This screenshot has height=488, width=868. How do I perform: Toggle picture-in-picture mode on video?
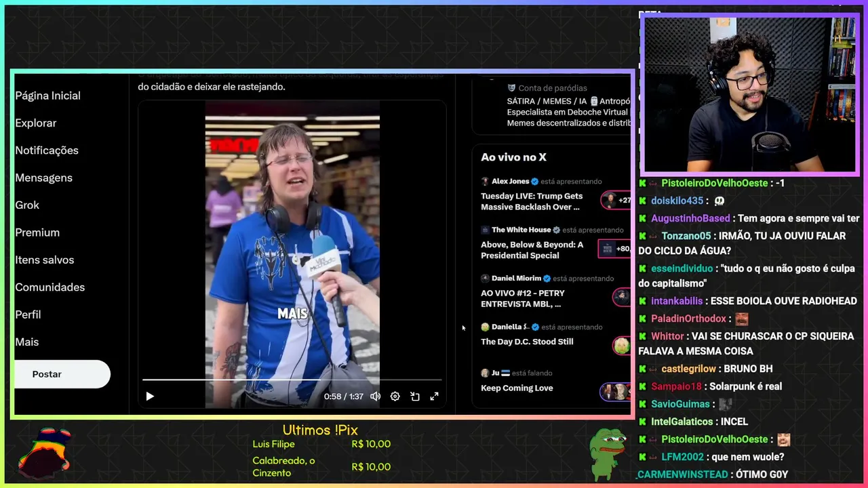point(415,396)
